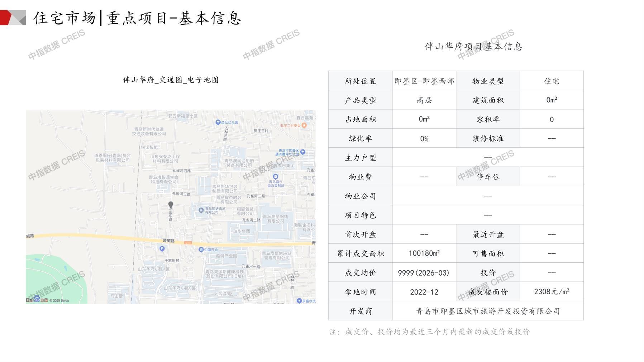This screenshot has height=362, width=644.
Task: Click the gray location pin on the map
Action: click(171, 205)
